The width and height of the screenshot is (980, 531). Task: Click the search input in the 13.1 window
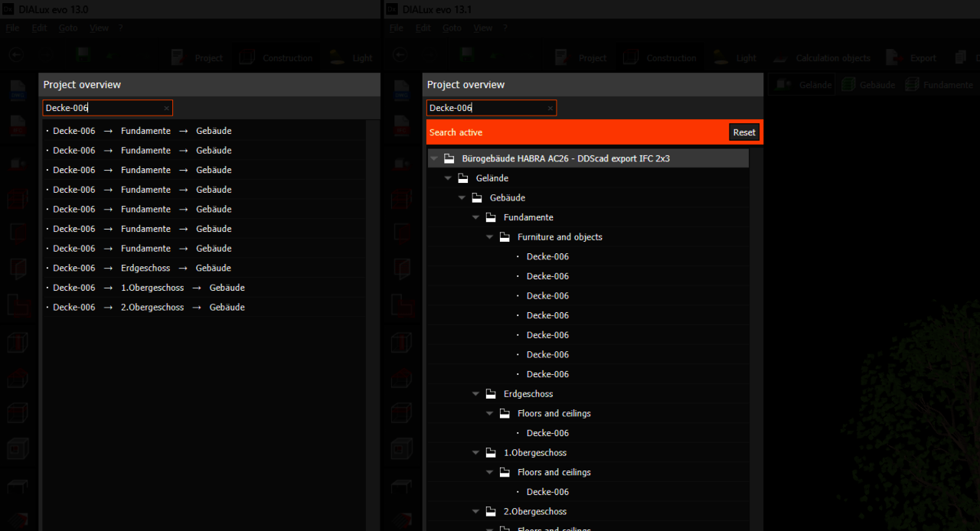[x=486, y=109]
